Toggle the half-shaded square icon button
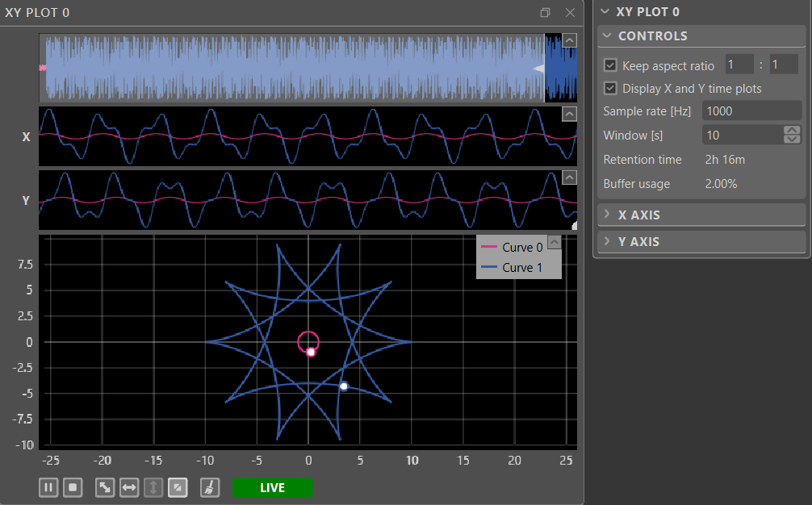This screenshot has width=812, height=505. pos(178,487)
